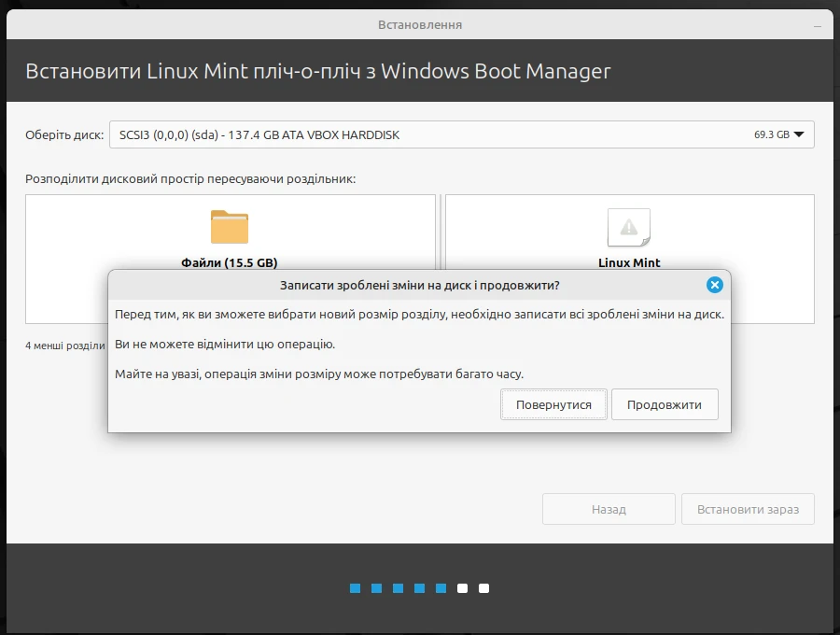
Task: Click the Назад button
Action: tap(609, 509)
